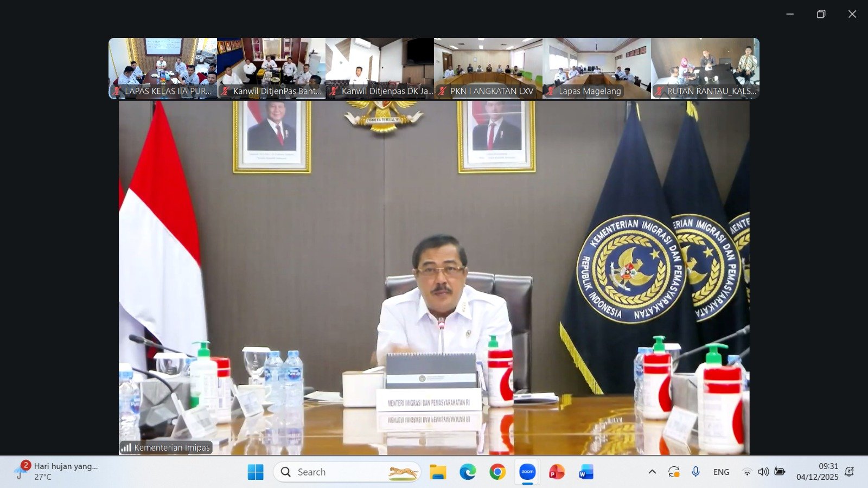868x488 pixels.
Task: Click the microphone icon in system tray
Action: 695,472
